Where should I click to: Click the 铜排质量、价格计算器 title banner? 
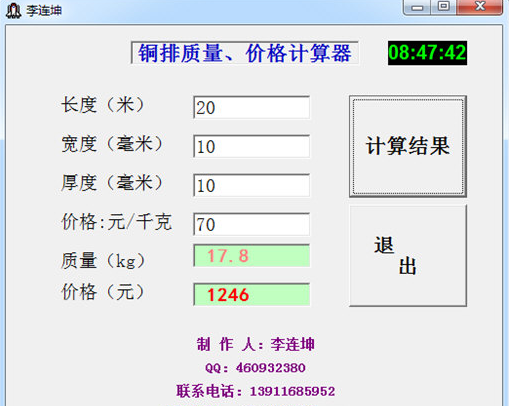pos(245,53)
